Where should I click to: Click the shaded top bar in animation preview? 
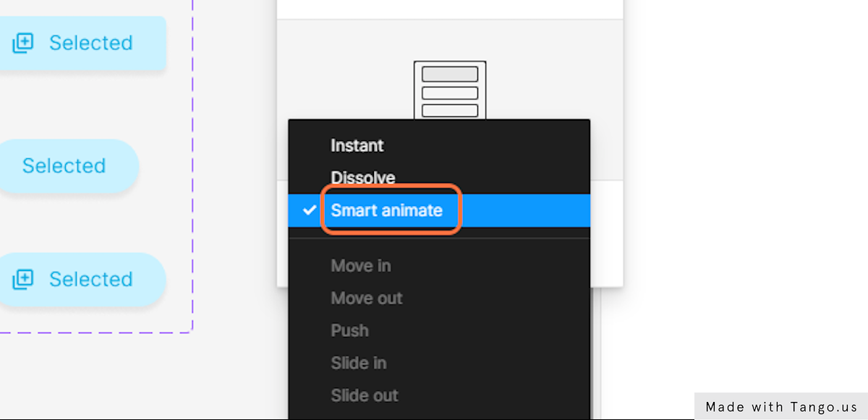click(x=450, y=74)
